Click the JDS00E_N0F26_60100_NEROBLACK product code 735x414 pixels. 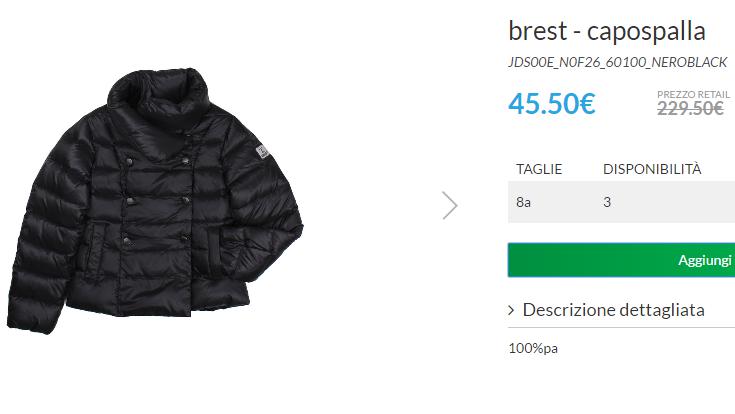click(617, 62)
